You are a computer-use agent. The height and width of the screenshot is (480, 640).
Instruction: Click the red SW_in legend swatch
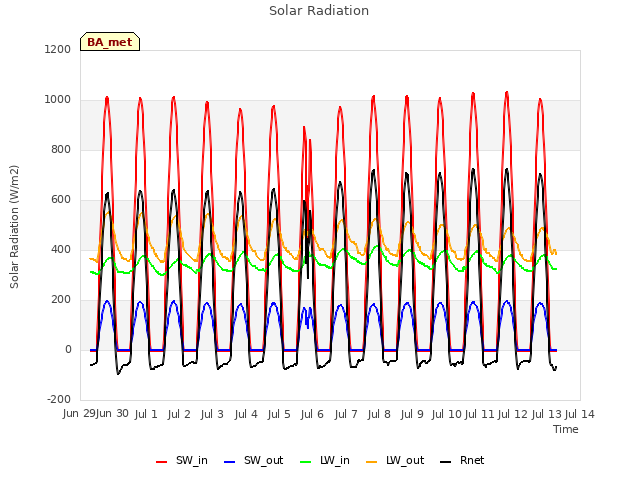(x=162, y=462)
